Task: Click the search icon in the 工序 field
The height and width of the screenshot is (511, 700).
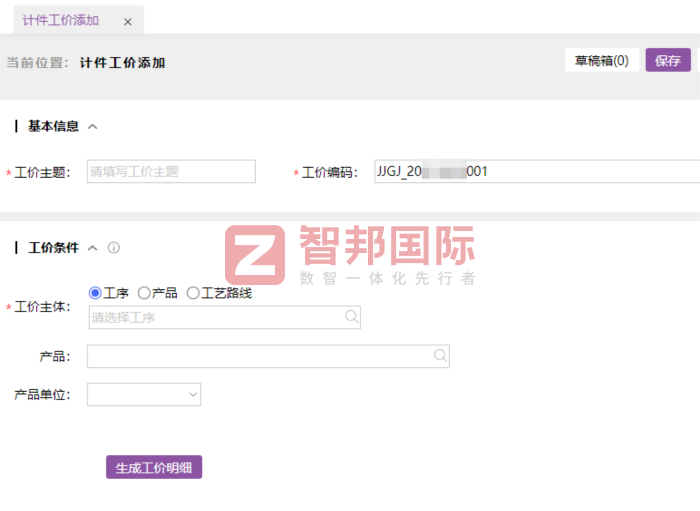Action: [351, 317]
